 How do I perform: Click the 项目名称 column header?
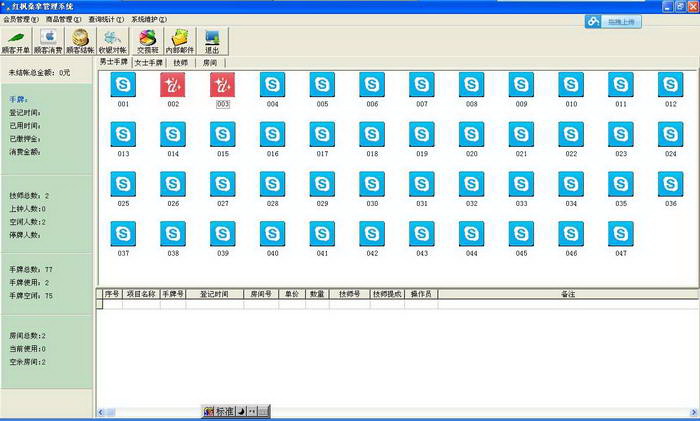[x=141, y=294]
